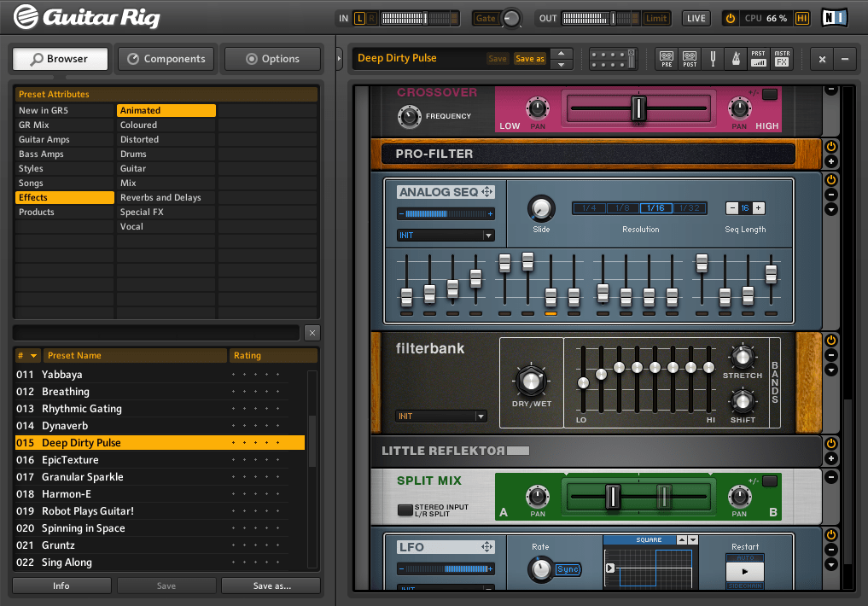Image resolution: width=868 pixels, height=606 pixels.
Task: Switch to the Options tab
Action: coord(273,59)
